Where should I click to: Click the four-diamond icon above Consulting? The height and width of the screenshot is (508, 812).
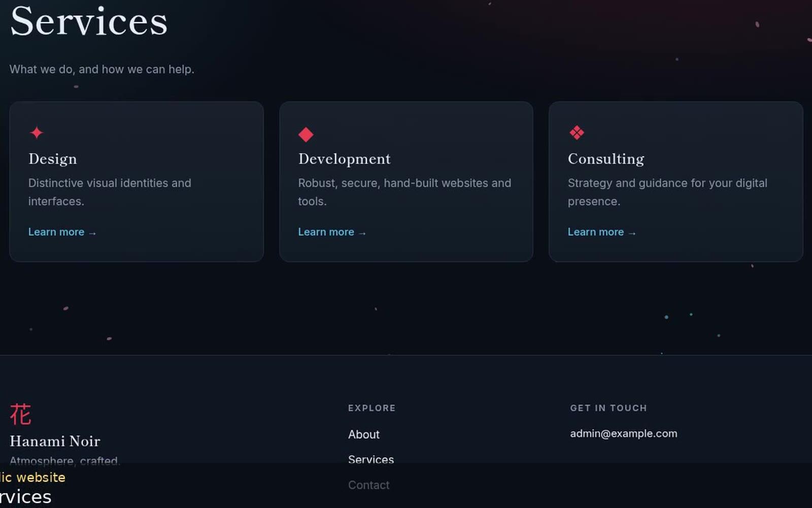(577, 133)
